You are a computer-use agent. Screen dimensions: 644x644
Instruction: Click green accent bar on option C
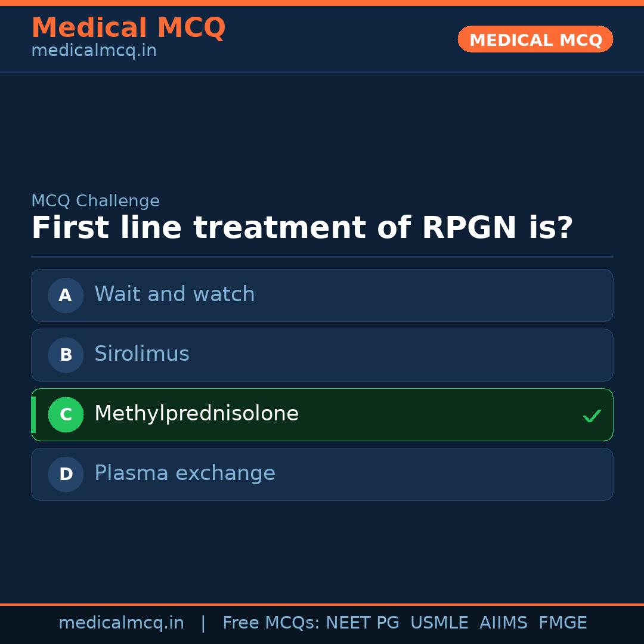point(33,414)
